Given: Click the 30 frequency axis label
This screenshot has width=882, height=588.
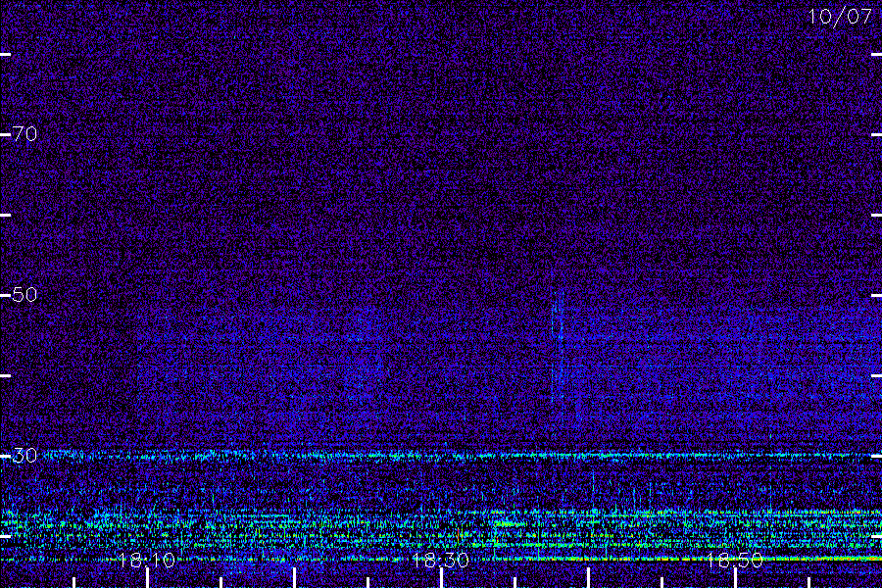Looking at the screenshot, I should [x=24, y=455].
